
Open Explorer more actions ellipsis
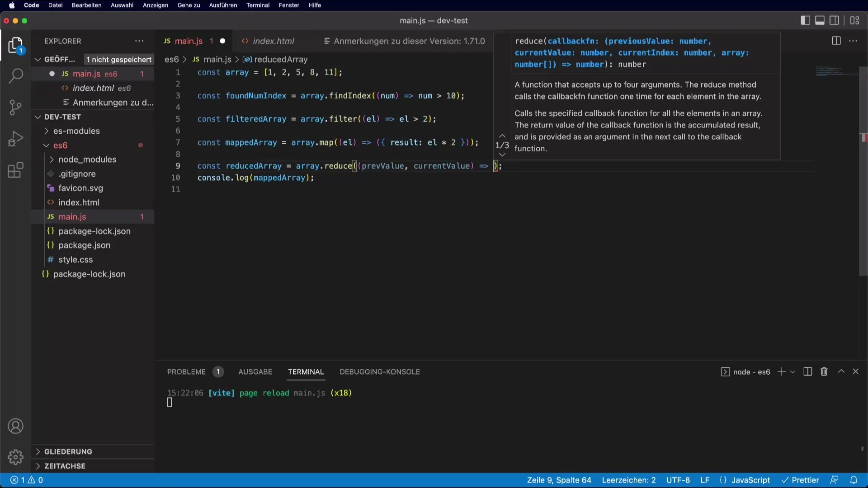[139, 41]
